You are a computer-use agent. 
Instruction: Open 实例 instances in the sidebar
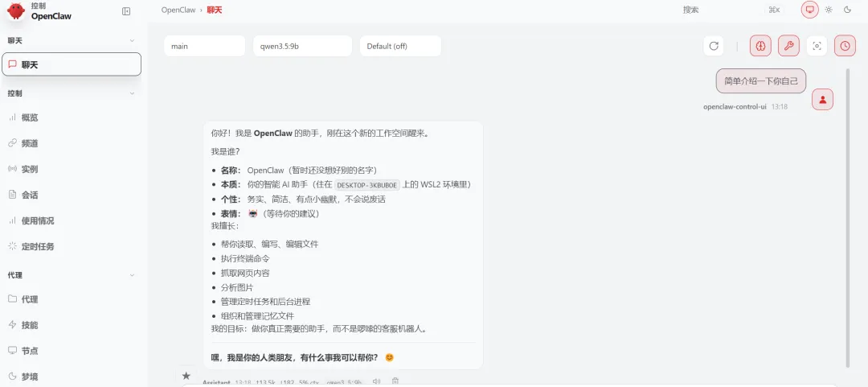(x=72, y=169)
